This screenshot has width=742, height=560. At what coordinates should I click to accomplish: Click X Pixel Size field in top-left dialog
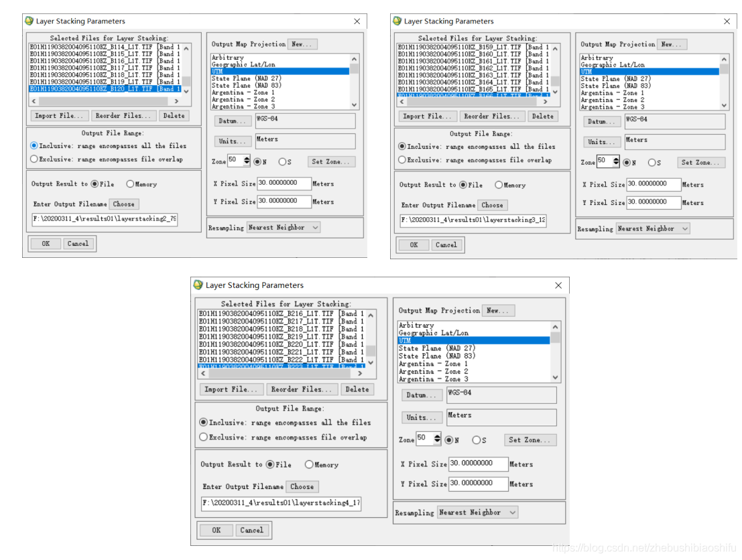(284, 183)
